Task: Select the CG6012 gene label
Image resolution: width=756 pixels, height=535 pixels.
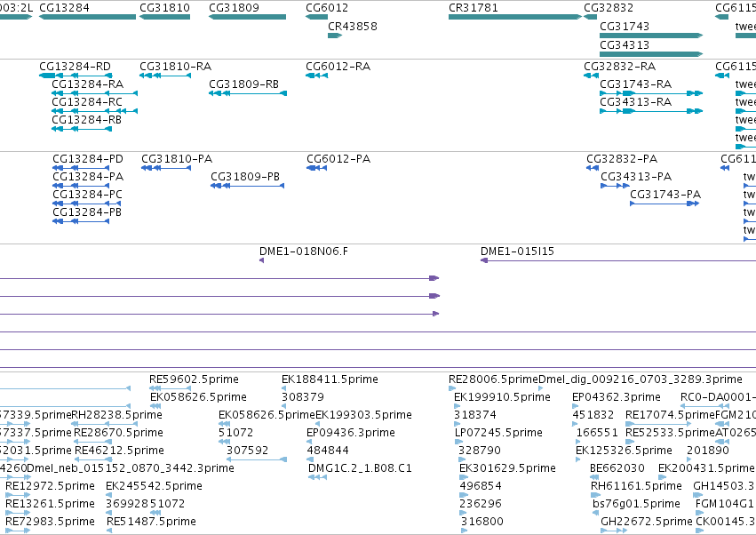Action: (x=327, y=8)
